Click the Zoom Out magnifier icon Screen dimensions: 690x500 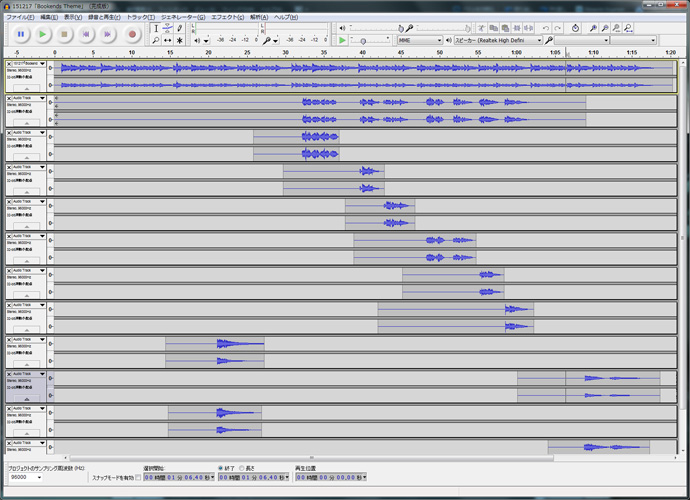tap(605, 28)
